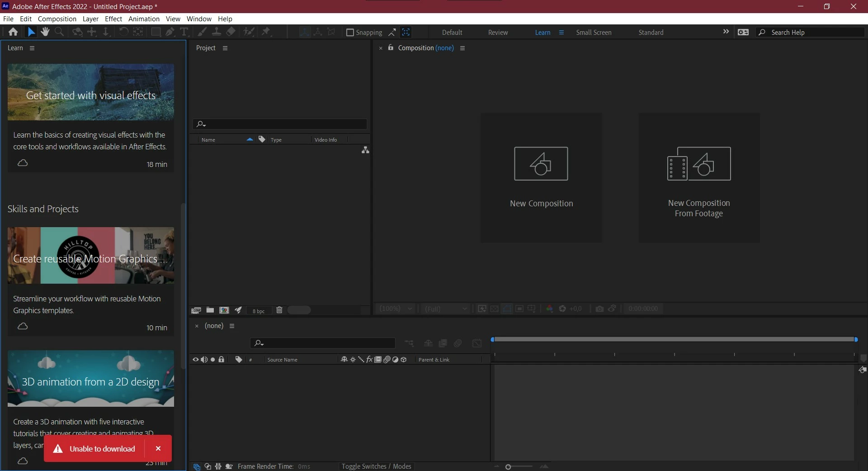Click the video eye column in timeline

[196, 360]
